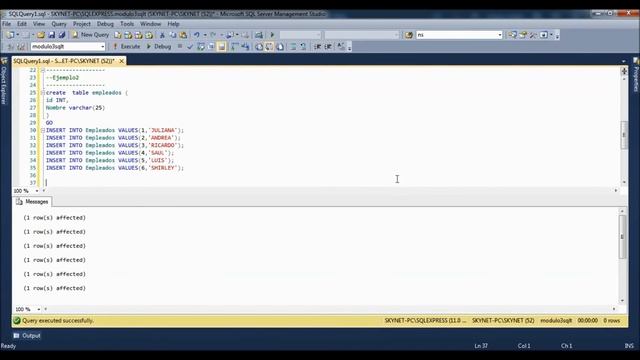This screenshot has height=360, width=640.
Task: Click the '--Ejemplo2' comment line
Action: tap(62, 78)
